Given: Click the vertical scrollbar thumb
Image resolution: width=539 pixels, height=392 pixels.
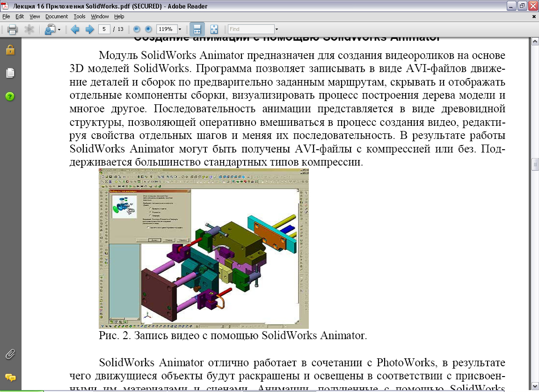Looking at the screenshot, I should [535, 164].
